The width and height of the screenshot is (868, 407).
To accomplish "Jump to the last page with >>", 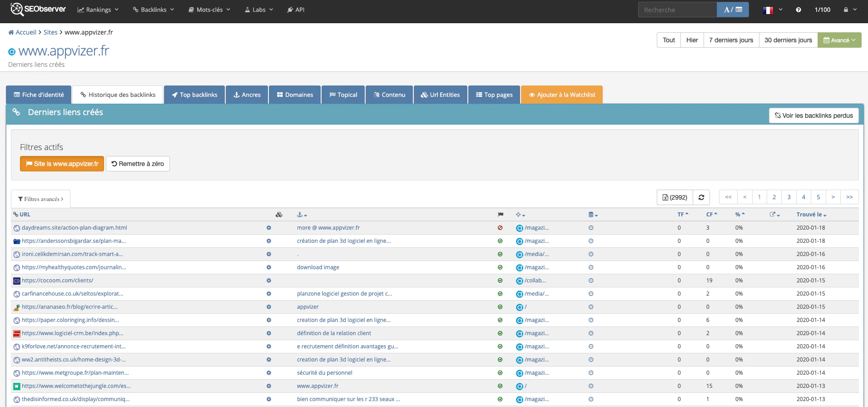I will click(x=849, y=197).
